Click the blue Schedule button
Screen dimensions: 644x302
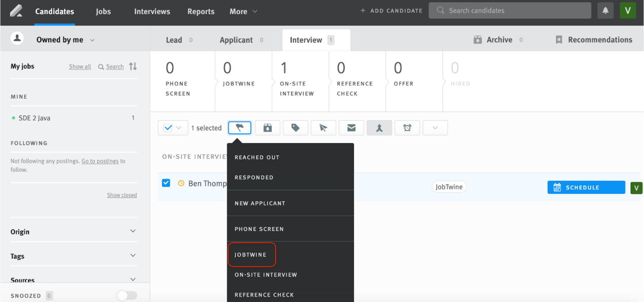586,187
